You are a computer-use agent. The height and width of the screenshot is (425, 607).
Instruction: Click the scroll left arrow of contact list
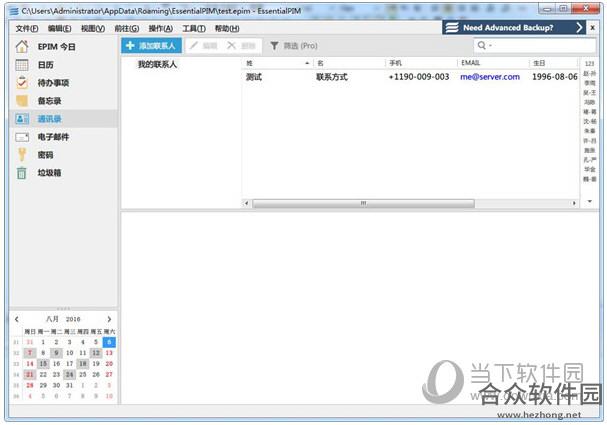tap(246, 203)
